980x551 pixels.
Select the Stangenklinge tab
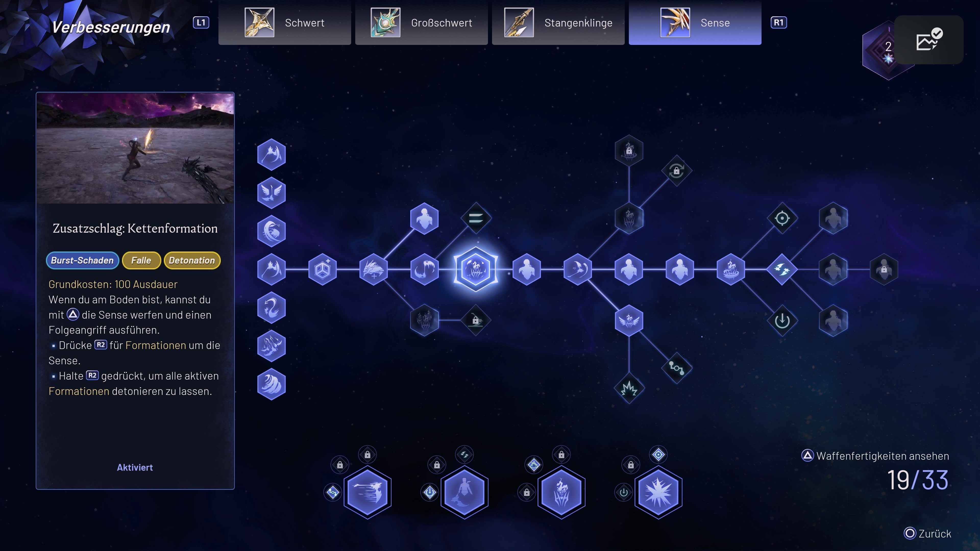(x=558, y=23)
